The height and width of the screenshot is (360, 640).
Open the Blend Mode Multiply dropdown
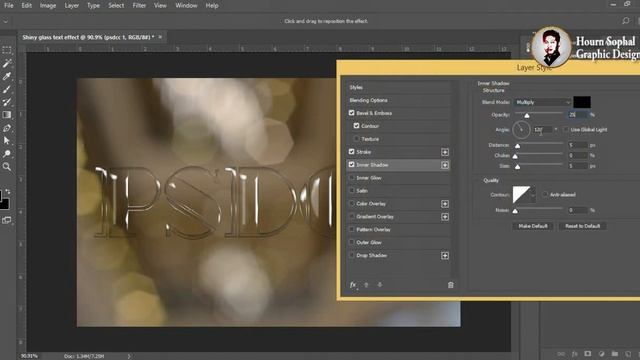click(x=542, y=102)
